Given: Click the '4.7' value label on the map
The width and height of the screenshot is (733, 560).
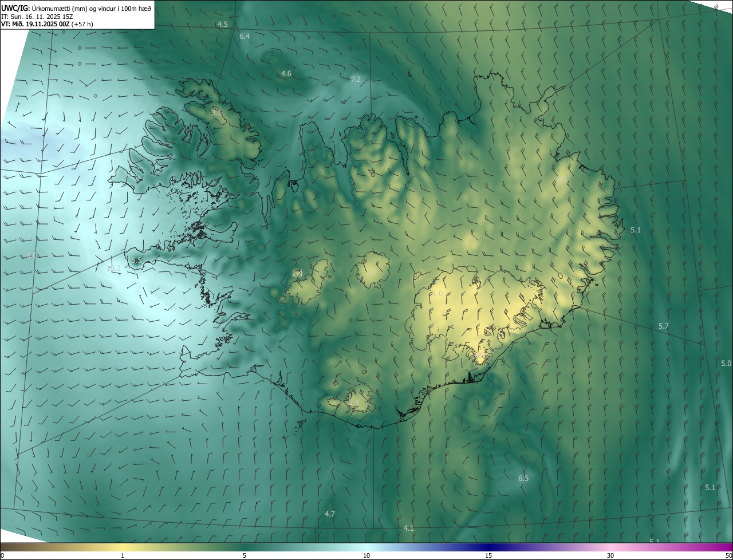Looking at the screenshot, I should (x=330, y=514).
